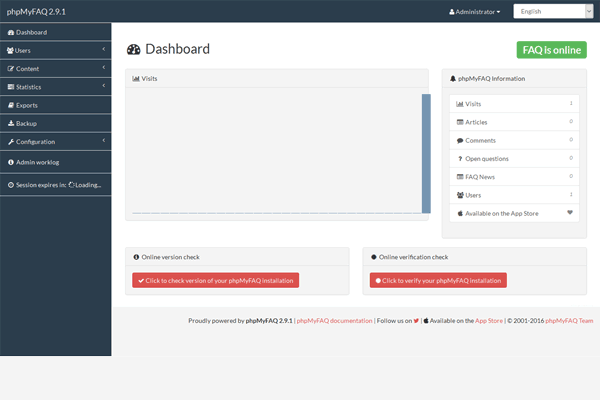Image resolution: width=600 pixels, height=400 pixels.
Task: Click the heart icon in App Store row
Action: point(570,212)
